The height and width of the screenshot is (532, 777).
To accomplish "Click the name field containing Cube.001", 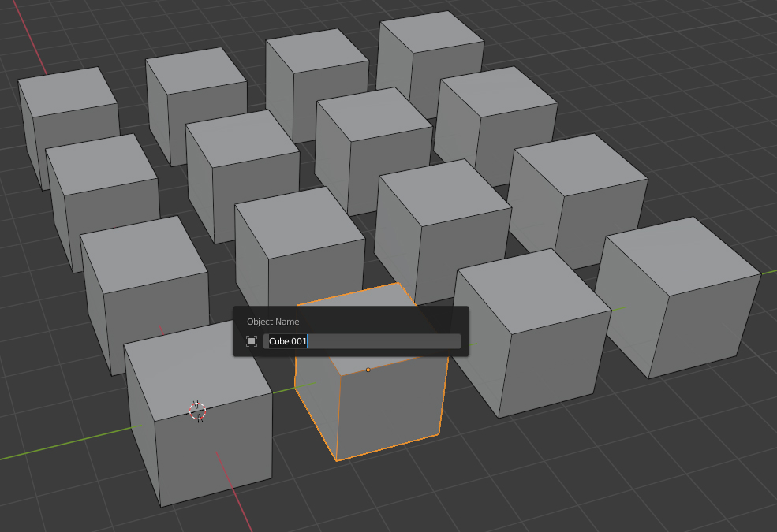I will (x=362, y=341).
